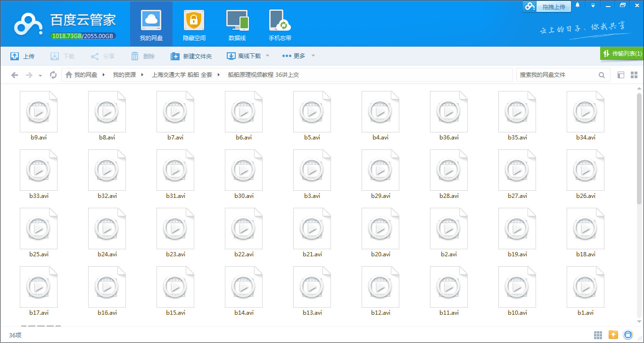
Task: Expand the 更多 dropdown arrow
Action: coord(313,56)
